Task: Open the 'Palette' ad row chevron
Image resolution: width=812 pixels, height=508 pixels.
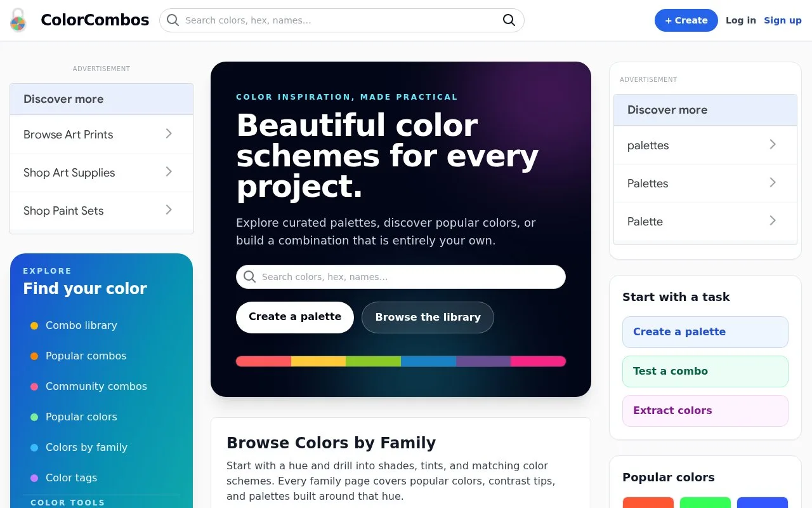Action: click(x=773, y=220)
